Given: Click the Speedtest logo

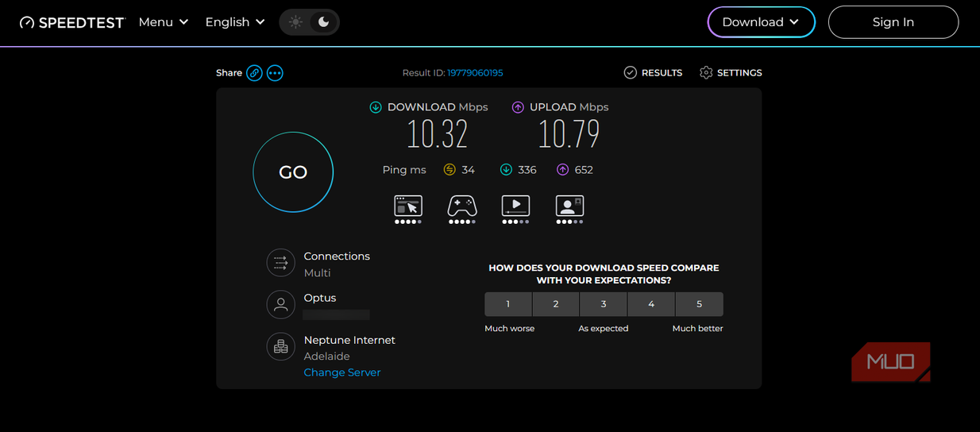Looking at the screenshot, I should click(x=72, y=22).
